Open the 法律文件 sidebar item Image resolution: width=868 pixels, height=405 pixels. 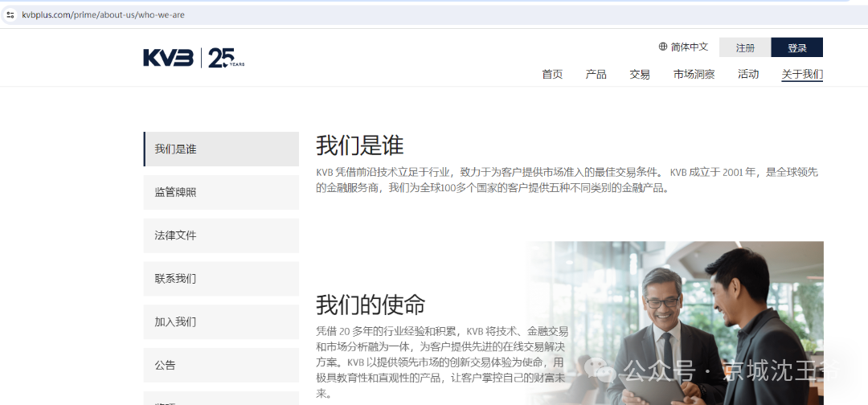[221, 235]
